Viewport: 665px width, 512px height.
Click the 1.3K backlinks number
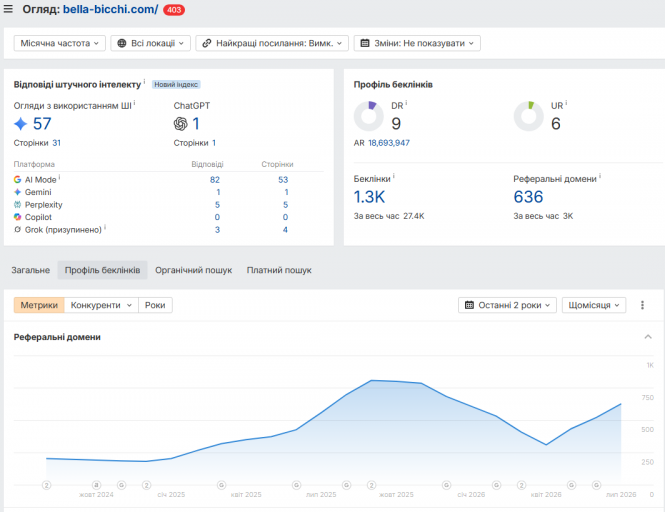tap(369, 197)
